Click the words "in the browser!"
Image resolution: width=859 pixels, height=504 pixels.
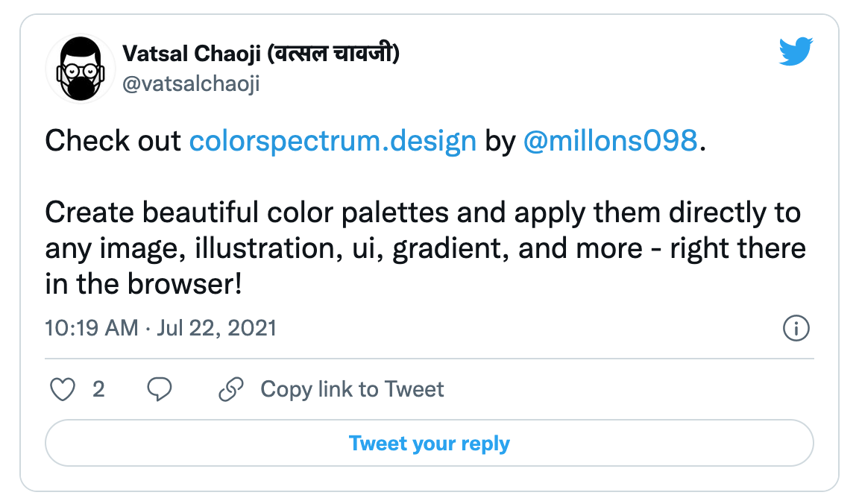coord(143,285)
